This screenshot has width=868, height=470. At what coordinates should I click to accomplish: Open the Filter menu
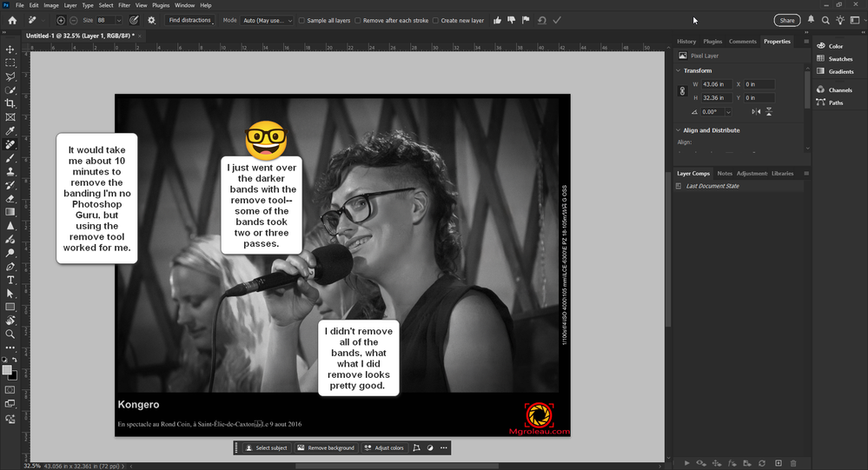coord(124,5)
